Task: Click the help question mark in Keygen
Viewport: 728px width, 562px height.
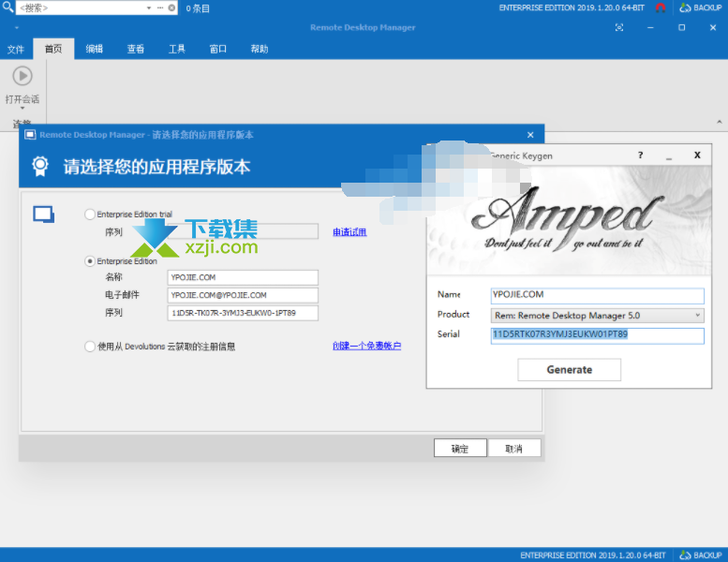Action: pos(641,155)
